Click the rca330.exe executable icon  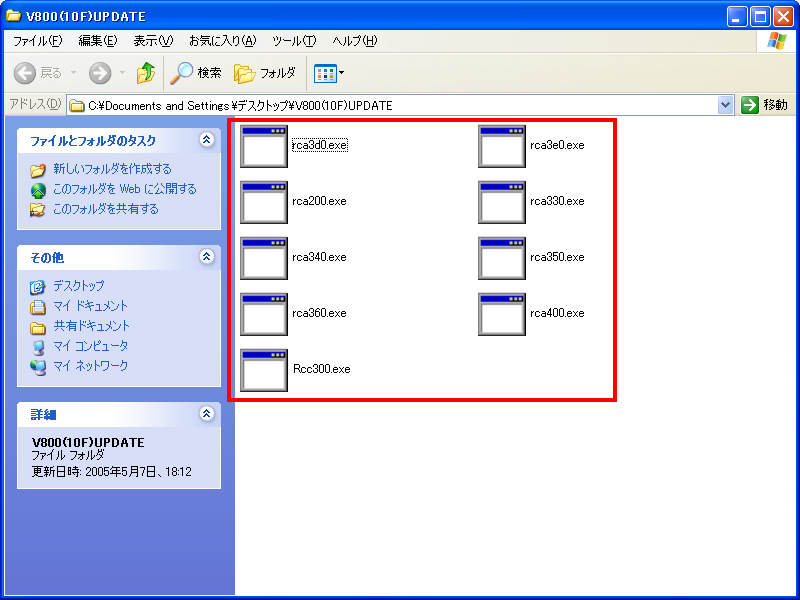tap(502, 203)
